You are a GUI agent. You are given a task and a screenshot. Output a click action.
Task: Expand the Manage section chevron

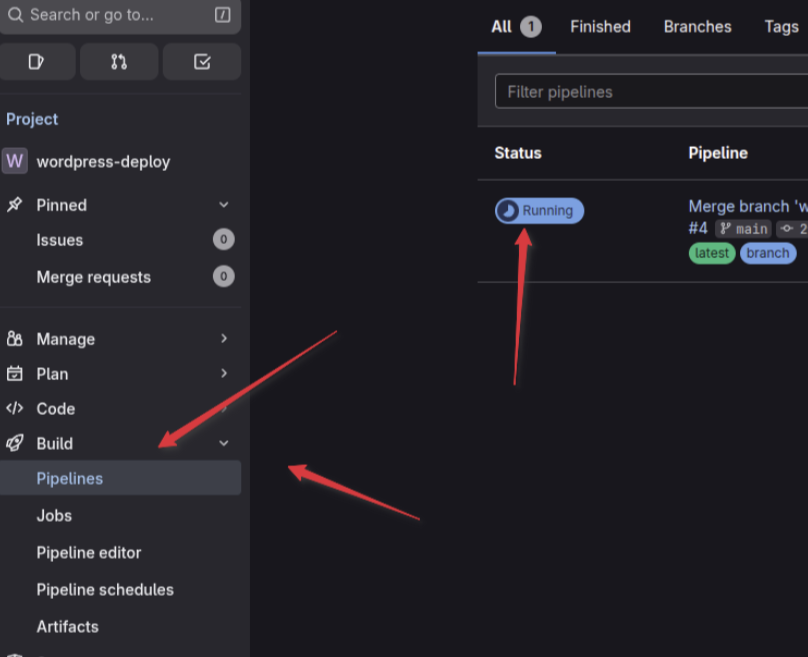pyautogui.click(x=224, y=339)
